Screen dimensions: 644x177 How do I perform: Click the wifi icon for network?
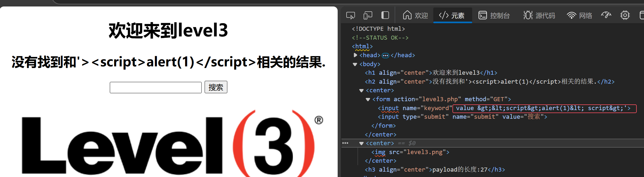[x=571, y=15]
